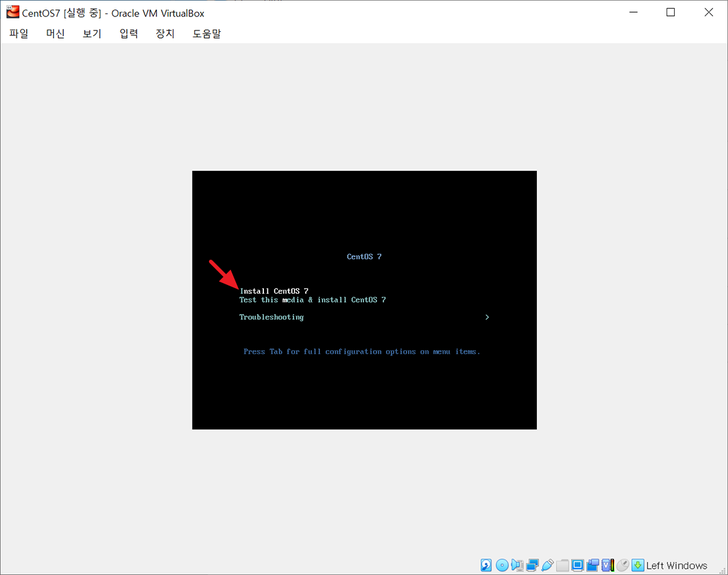
Task: Open the 파일 menu
Action: (x=18, y=34)
